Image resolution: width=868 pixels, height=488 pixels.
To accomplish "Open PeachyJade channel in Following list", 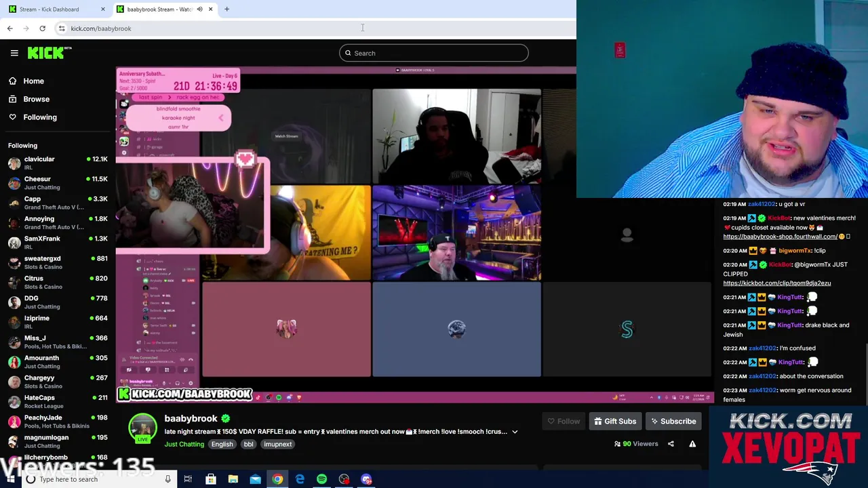I will tap(57, 422).
